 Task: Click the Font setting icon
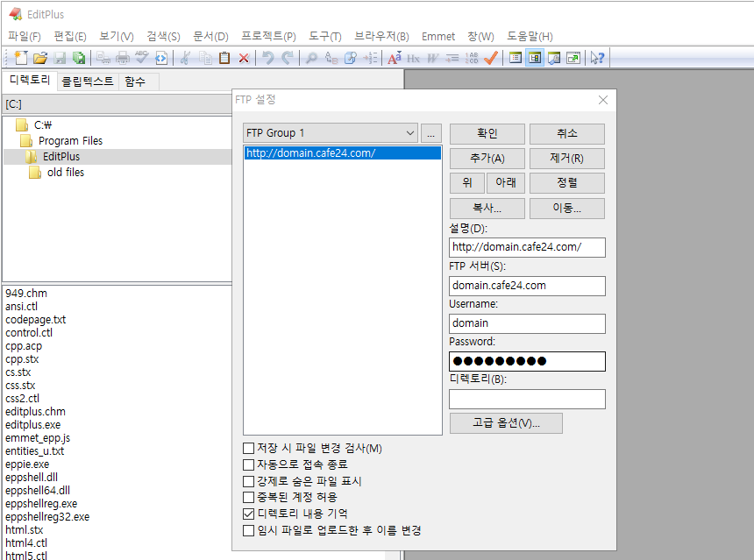tap(395, 58)
